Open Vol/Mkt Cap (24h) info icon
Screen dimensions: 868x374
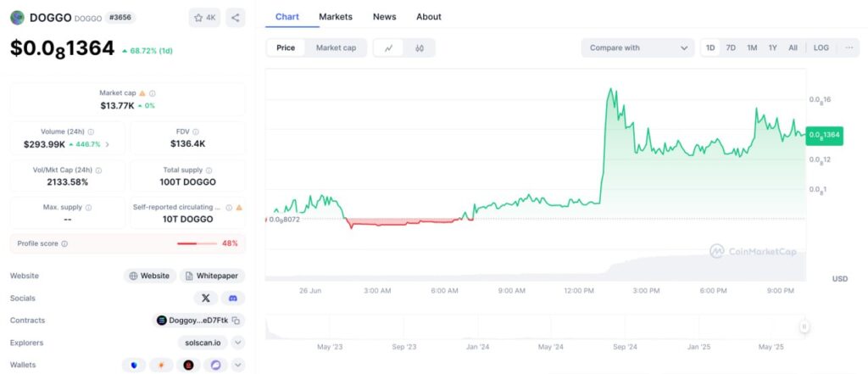pyautogui.click(x=98, y=170)
